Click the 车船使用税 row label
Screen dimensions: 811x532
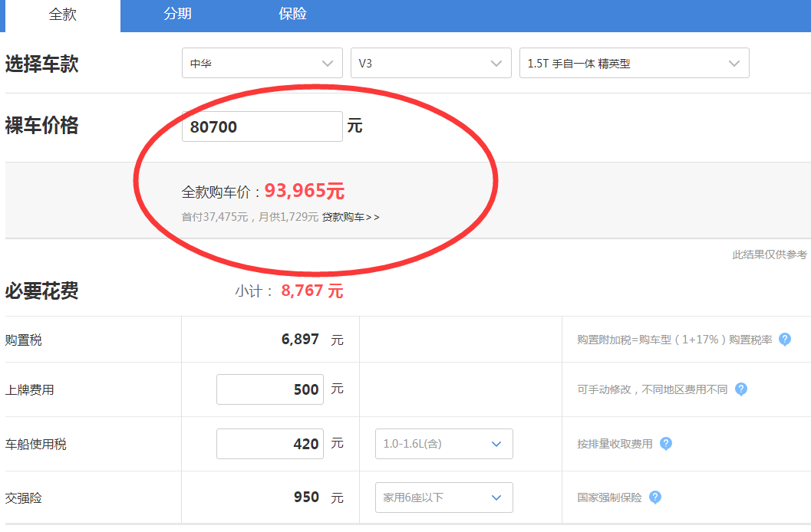pos(36,444)
